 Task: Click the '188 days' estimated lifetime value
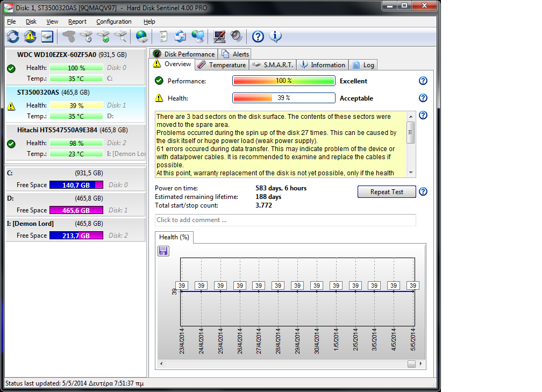(268, 197)
